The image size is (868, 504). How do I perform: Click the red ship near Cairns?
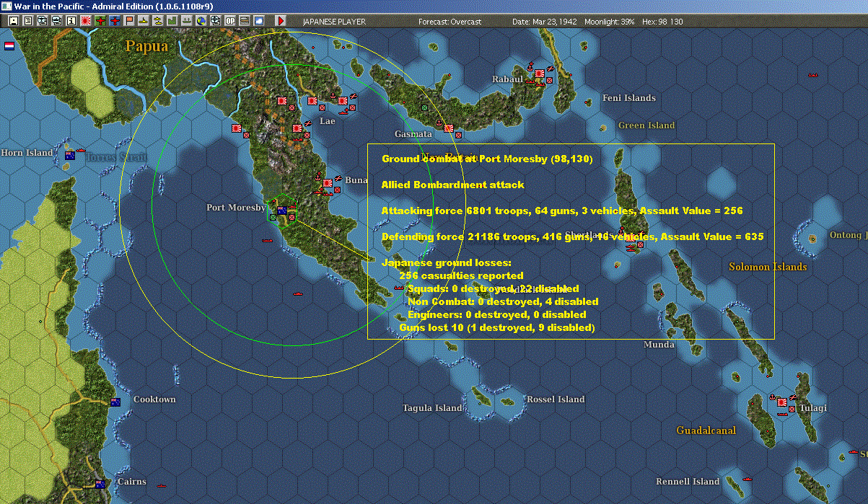pyautogui.click(x=162, y=485)
